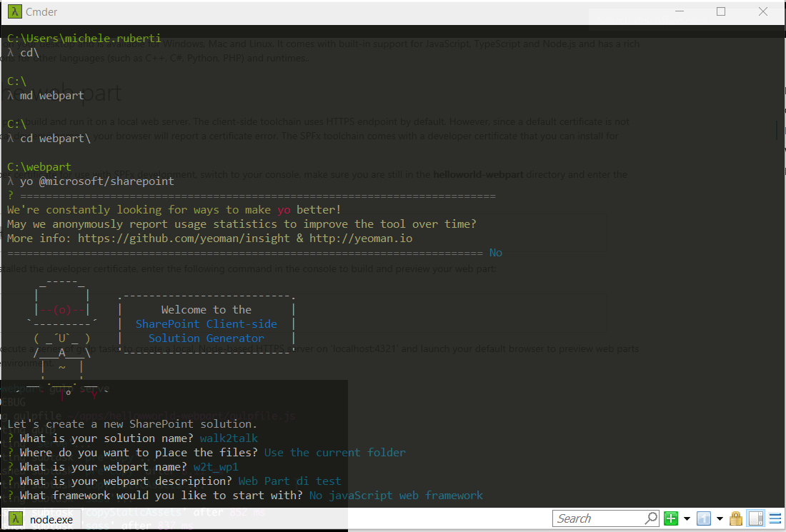Click the 'yo @microsoft/sharepoint' command line
The width and height of the screenshot is (786, 532).
[x=96, y=181]
